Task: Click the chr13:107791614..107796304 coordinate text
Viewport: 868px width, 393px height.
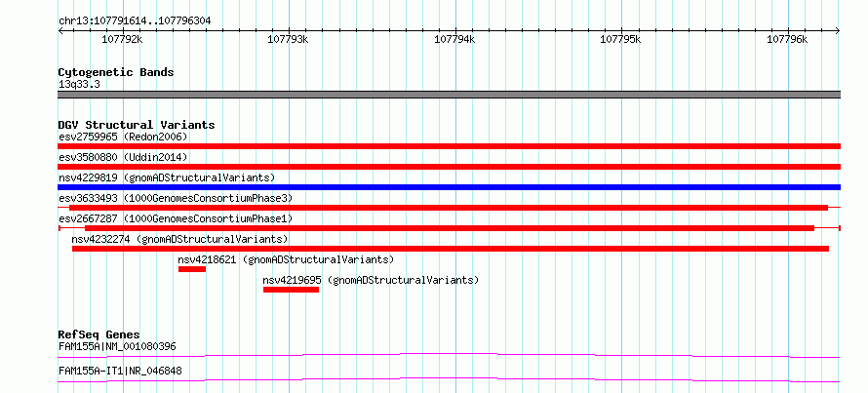Action: click(135, 21)
